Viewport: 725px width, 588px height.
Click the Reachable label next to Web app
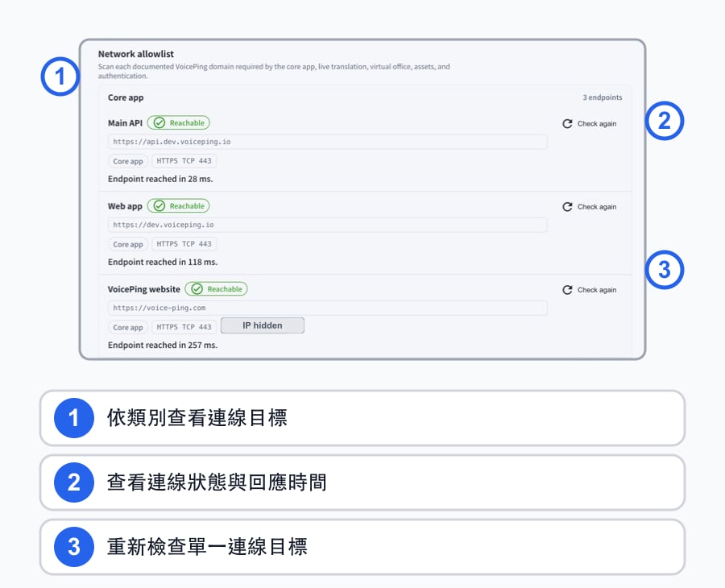coord(187,206)
